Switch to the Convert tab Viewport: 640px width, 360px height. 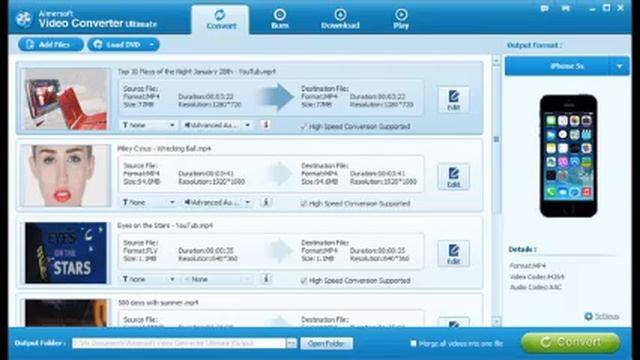tap(220, 19)
